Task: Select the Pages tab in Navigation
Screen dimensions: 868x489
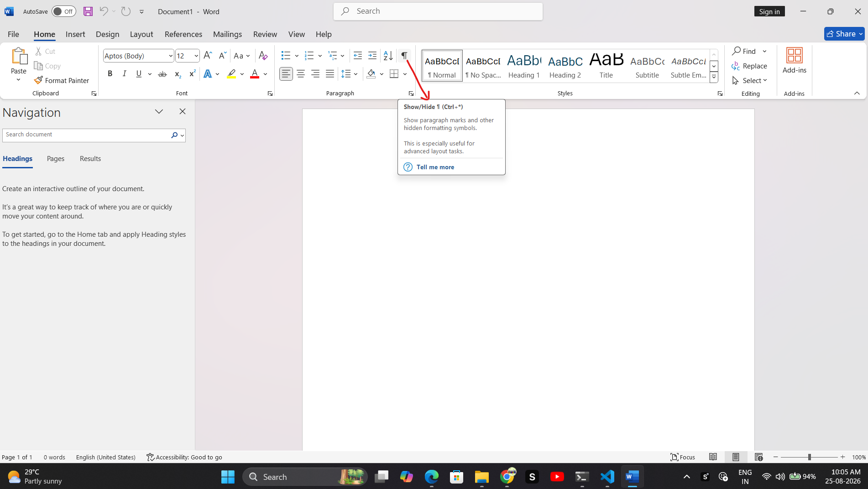Action: [x=56, y=159]
